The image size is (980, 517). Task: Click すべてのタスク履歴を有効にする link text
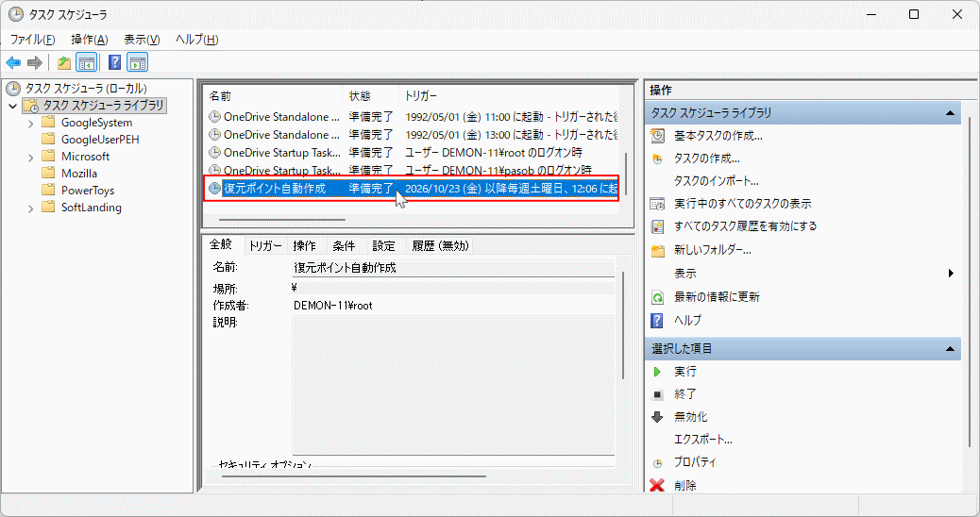click(745, 226)
